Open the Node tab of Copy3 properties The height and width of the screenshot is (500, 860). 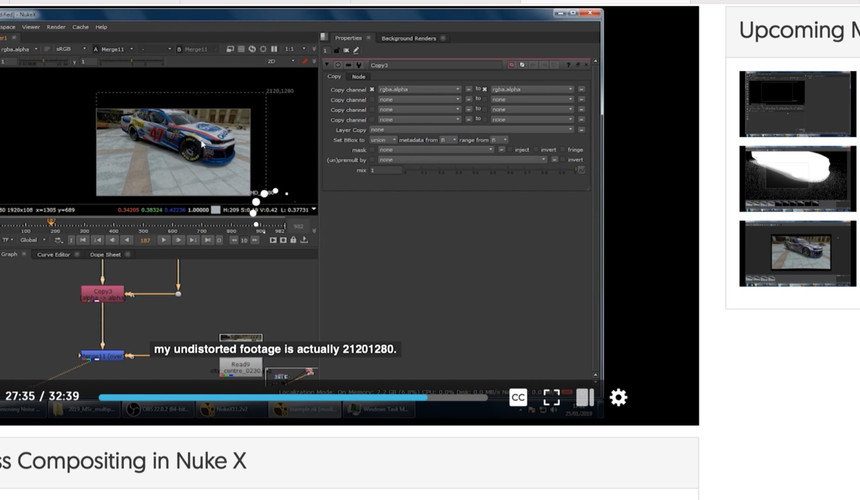coord(358,77)
